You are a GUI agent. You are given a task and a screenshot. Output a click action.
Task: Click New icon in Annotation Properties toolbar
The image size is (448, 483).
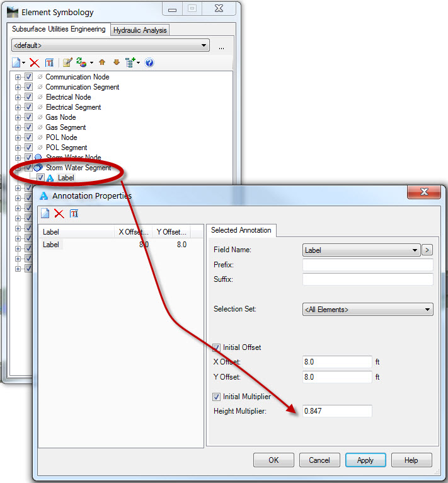45,213
